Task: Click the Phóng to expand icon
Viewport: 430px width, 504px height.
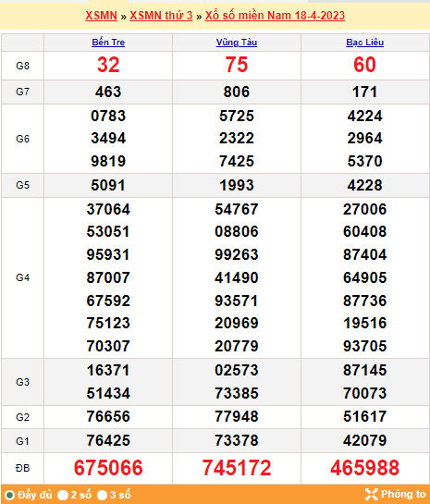Action: pos(371,495)
